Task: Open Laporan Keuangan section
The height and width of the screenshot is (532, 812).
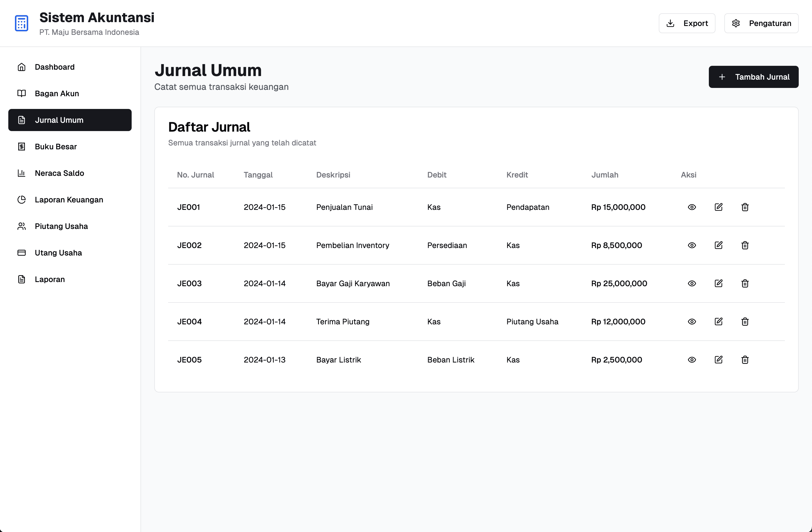Action: [70, 200]
